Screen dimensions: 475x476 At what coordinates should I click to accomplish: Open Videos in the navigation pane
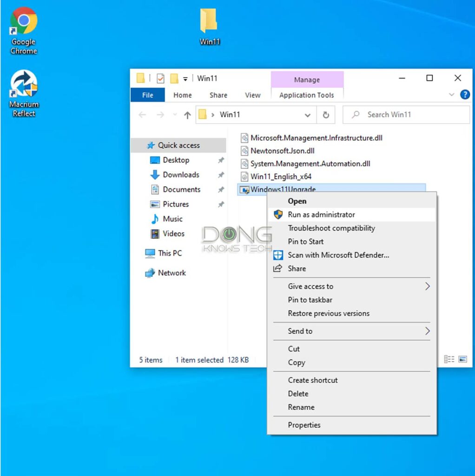pyautogui.click(x=173, y=233)
